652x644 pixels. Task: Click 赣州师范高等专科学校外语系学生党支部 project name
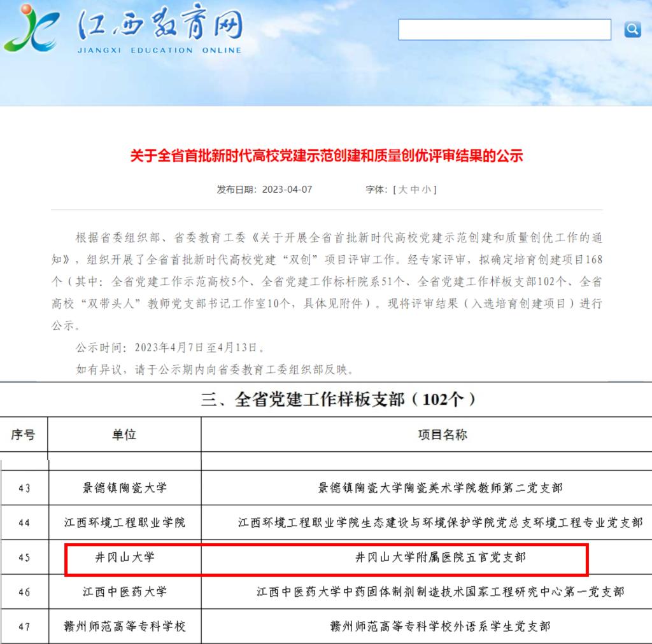(x=440, y=626)
